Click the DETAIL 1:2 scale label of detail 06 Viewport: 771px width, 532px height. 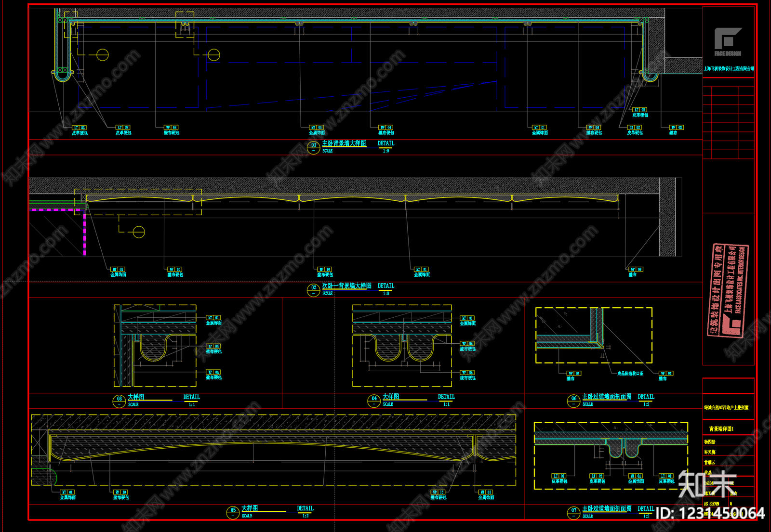pos(646,401)
